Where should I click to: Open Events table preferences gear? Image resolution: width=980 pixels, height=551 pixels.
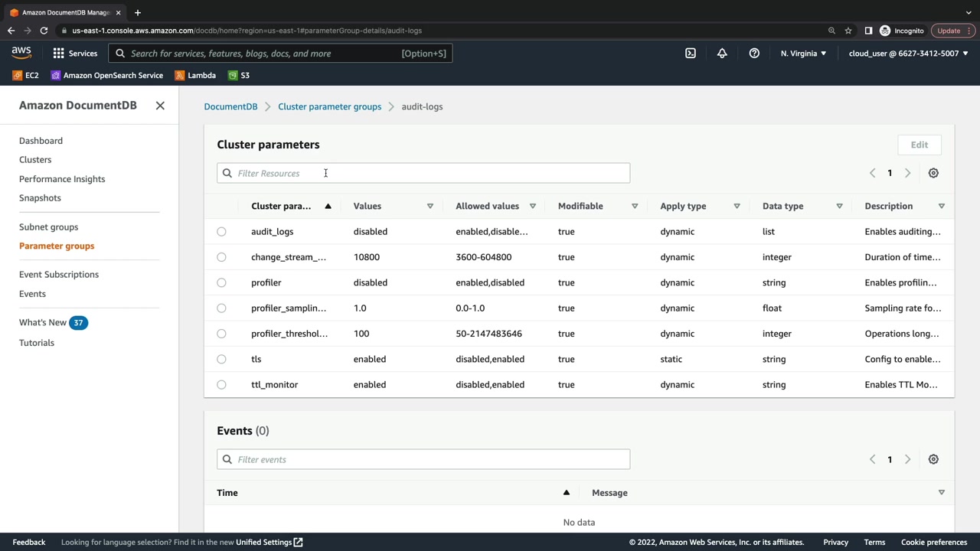(x=933, y=459)
